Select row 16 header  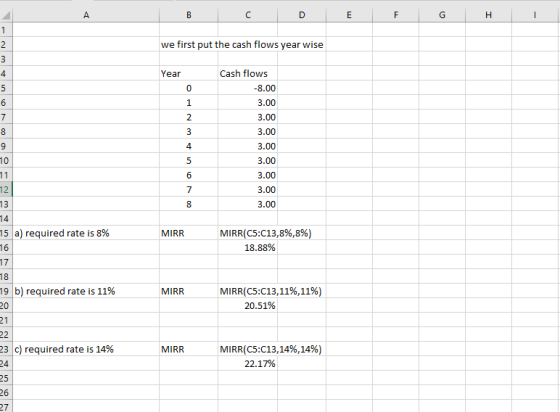[6, 247]
